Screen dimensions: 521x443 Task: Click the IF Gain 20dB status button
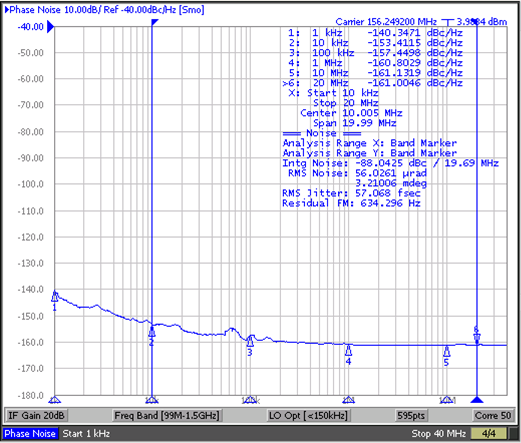click(36, 416)
